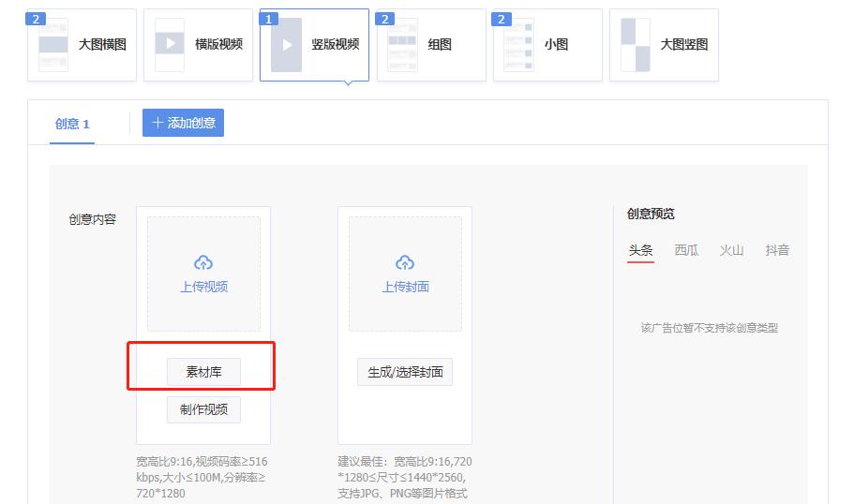Switch preview to the 头条 tab

point(640,250)
